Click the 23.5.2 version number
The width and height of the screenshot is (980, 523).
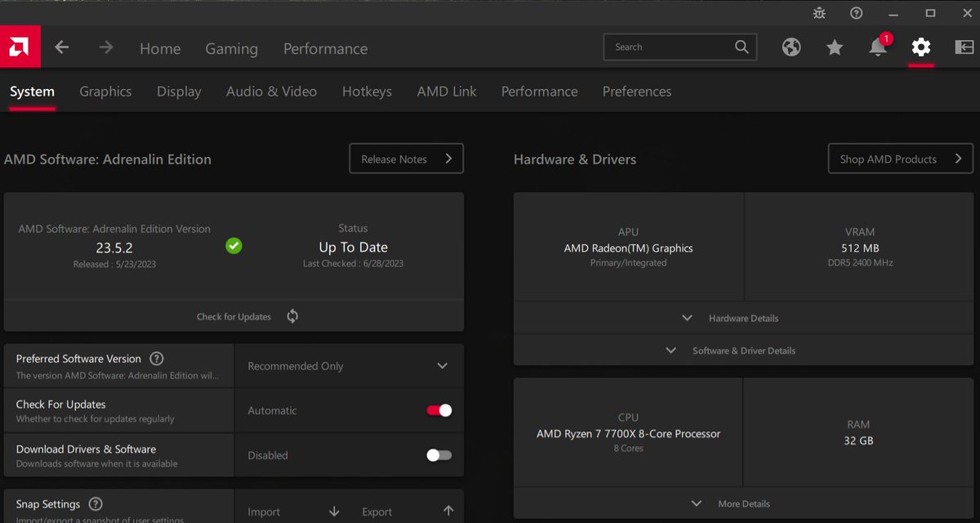pyautogui.click(x=114, y=247)
